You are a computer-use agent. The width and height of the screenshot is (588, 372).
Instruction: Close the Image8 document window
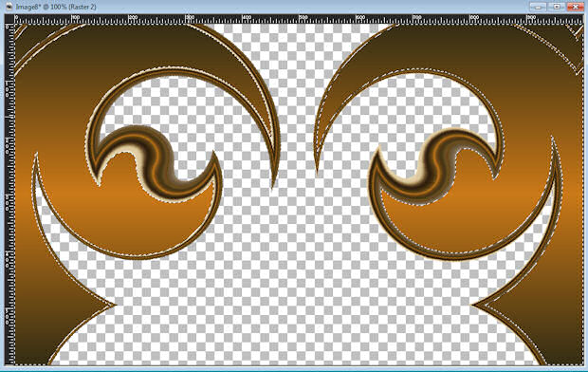pos(575,7)
